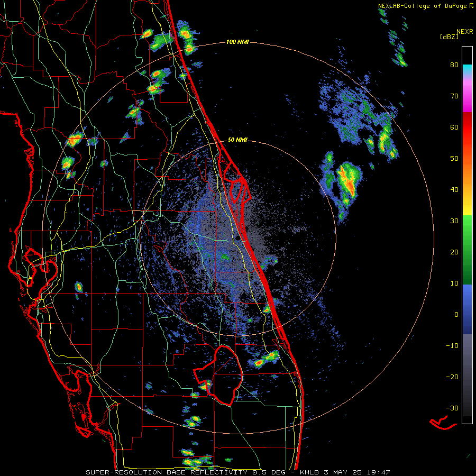Click the 0 value on dBZ scale
The width and height of the screenshot is (476, 476).
(x=456, y=315)
